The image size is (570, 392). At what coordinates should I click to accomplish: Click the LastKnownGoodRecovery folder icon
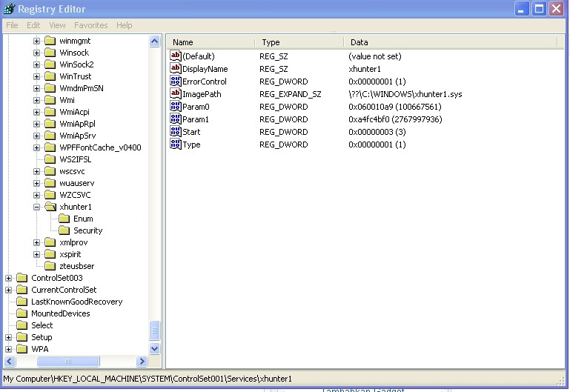tap(21, 302)
